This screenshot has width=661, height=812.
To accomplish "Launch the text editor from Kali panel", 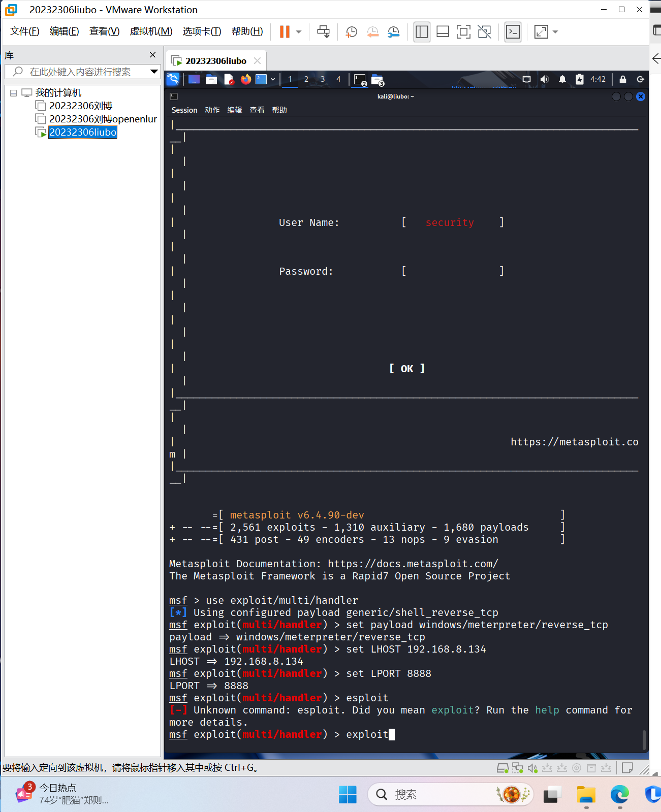I will (229, 79).
